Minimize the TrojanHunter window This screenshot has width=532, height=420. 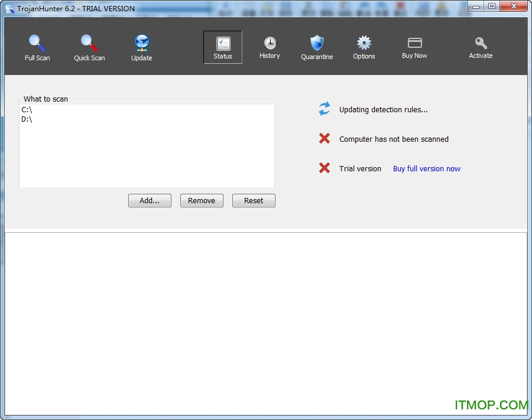point(476,6)
